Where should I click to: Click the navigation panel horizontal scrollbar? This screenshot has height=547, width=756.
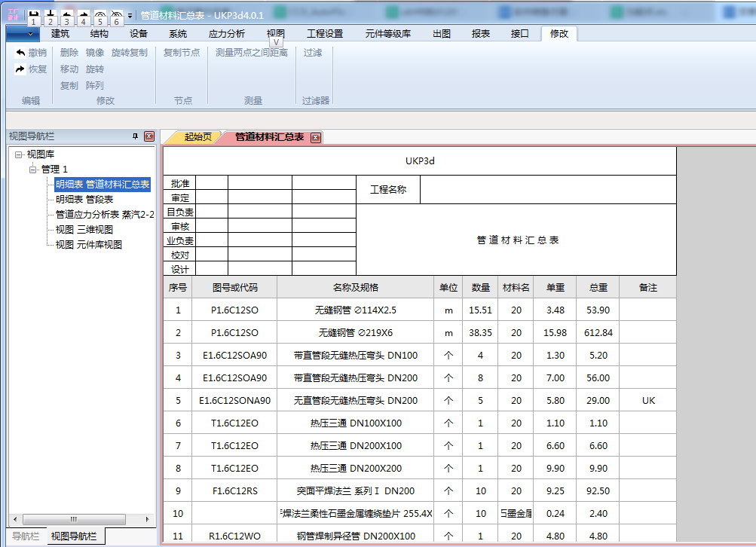point(74,520)
